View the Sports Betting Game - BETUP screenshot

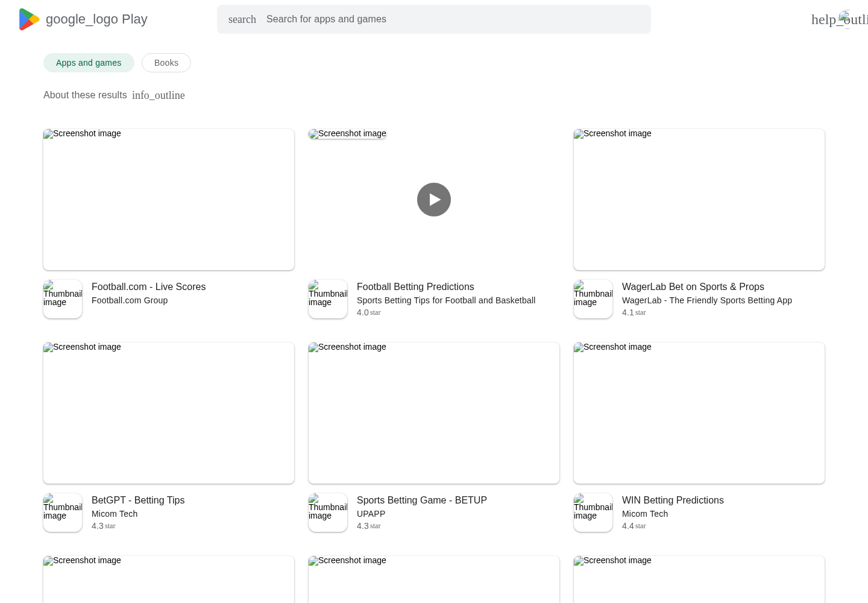coord(434,413)
